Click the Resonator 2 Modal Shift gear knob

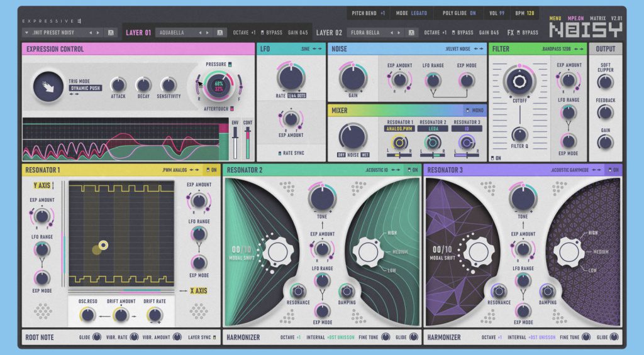pos(277,252)
